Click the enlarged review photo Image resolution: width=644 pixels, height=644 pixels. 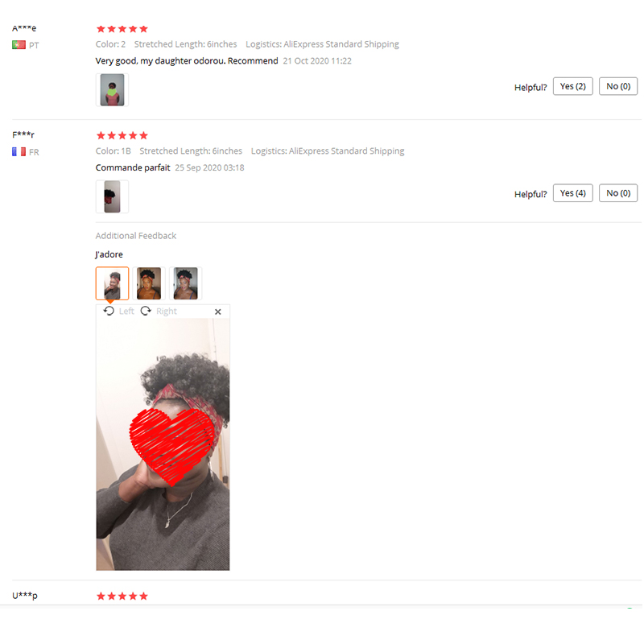pyautogui.click(x=163, y=444)
